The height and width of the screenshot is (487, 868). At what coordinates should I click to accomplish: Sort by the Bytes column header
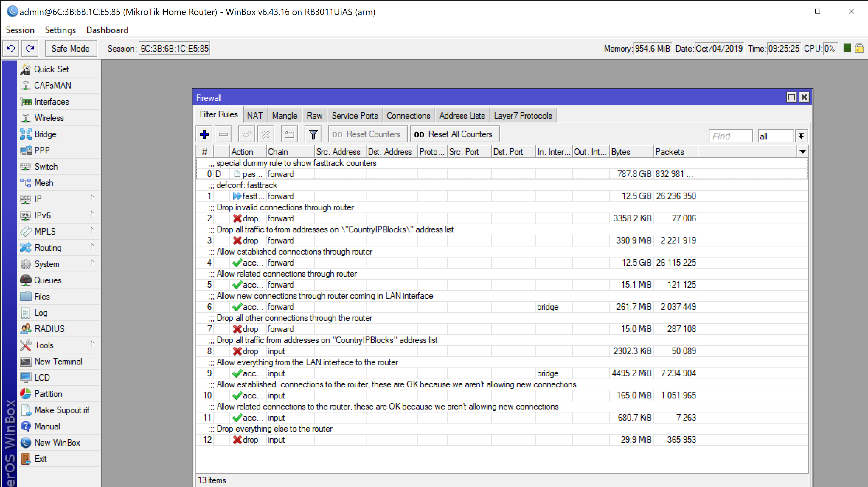[632, 152]
